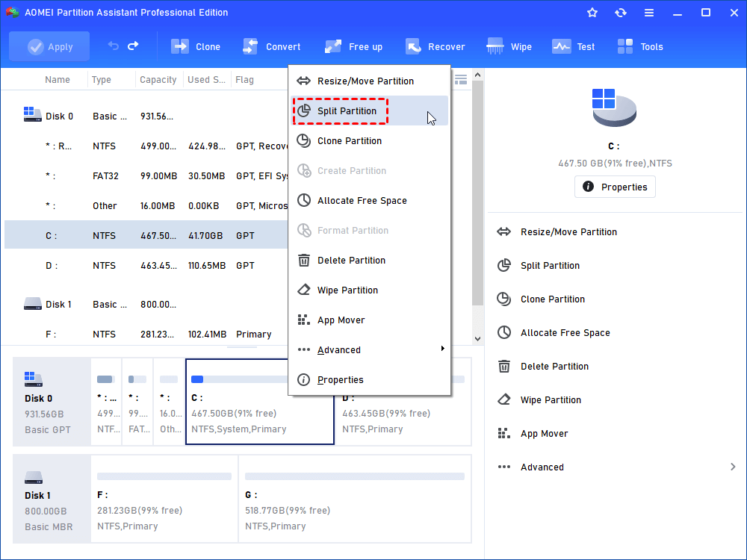Click the undo arrow icon
The height and width of the screenshot is (560, 747).
click(114, 46)
